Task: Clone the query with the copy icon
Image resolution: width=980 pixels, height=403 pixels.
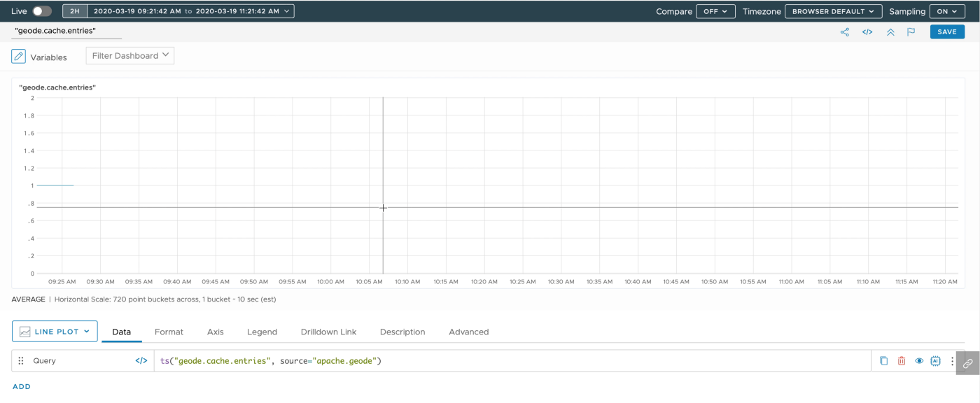Action: pyautogui.click(x=883, y=360)
